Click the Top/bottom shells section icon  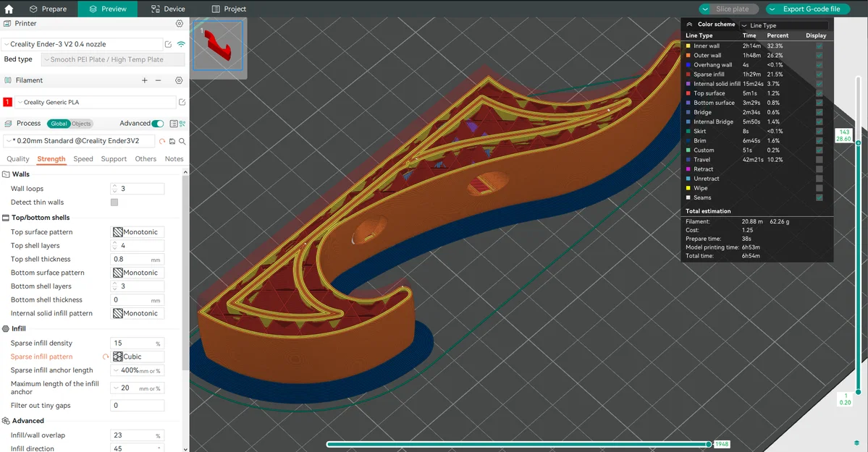(x=6, y=218)
